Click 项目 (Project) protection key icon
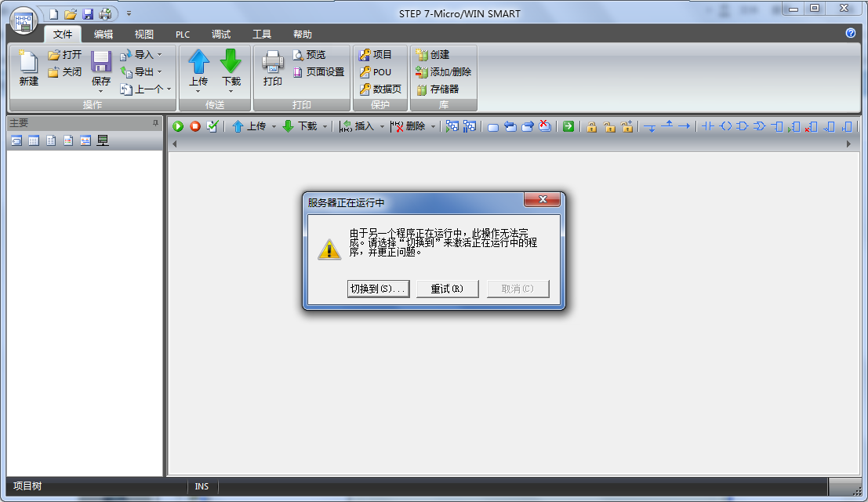 tap(365, 55)
